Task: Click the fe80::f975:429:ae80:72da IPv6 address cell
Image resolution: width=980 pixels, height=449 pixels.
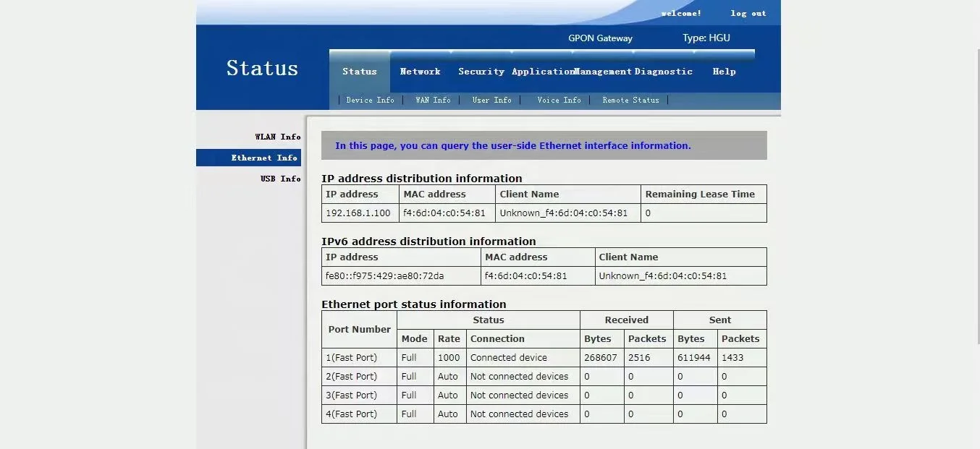Action: (x=385, y=276)
